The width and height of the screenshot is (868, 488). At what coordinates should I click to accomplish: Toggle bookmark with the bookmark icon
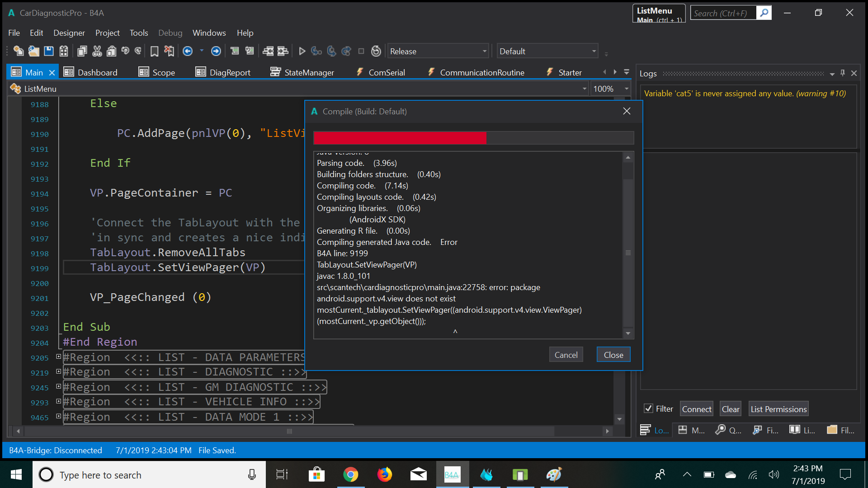click(x=154, y=51)
